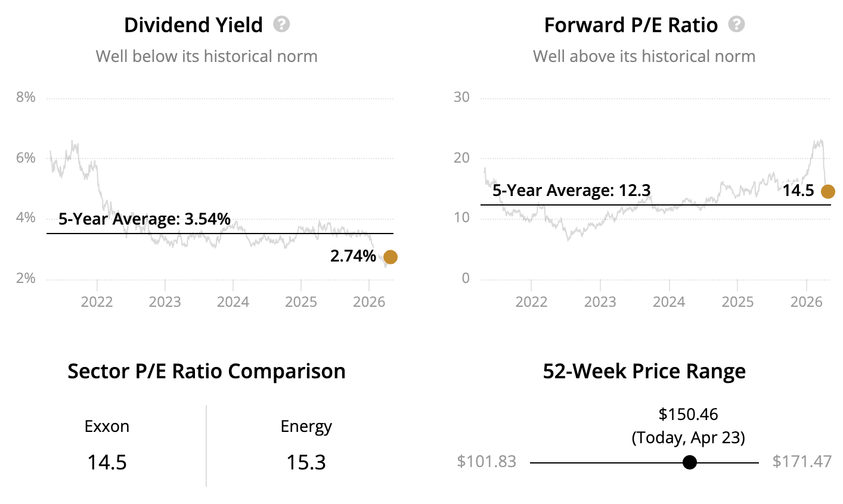Open the Forward P/E Ratio help icon

pyautogui.click(x=737, y=24)
